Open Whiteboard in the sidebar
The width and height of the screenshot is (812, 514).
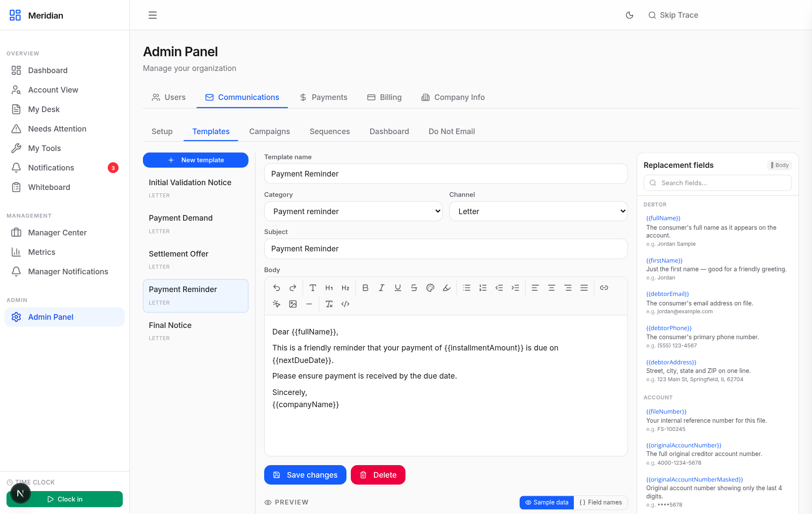coord(65,187)
